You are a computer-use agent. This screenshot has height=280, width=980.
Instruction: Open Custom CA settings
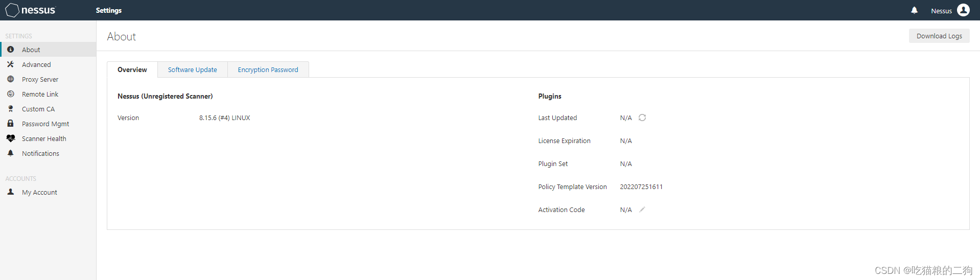click(x=48, y=109)
